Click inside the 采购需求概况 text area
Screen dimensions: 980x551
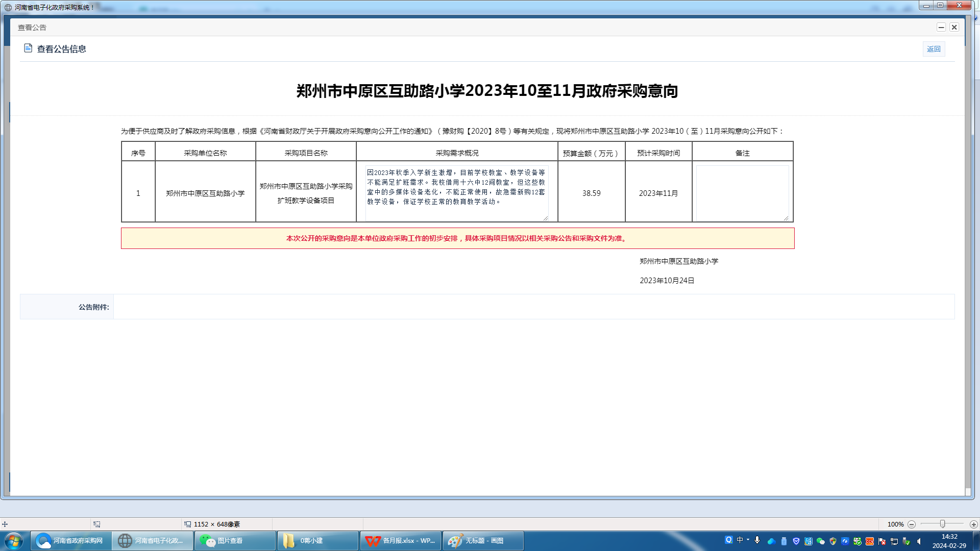point(457,192)
